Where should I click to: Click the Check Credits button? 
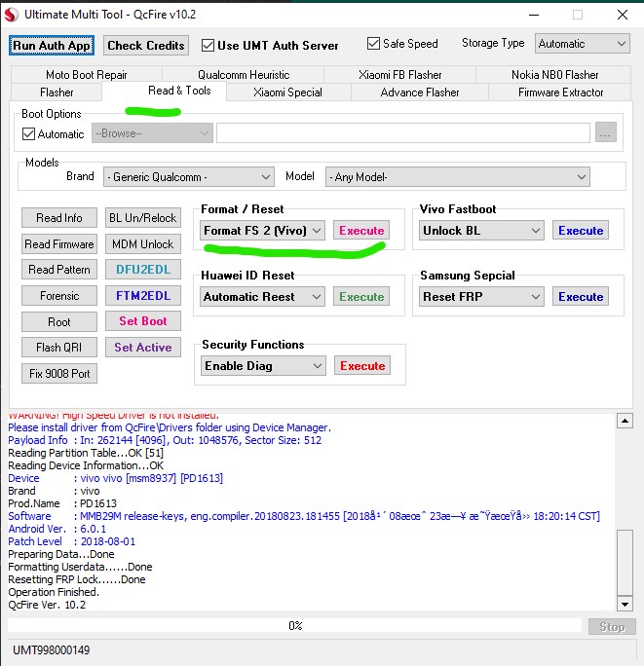146,46
